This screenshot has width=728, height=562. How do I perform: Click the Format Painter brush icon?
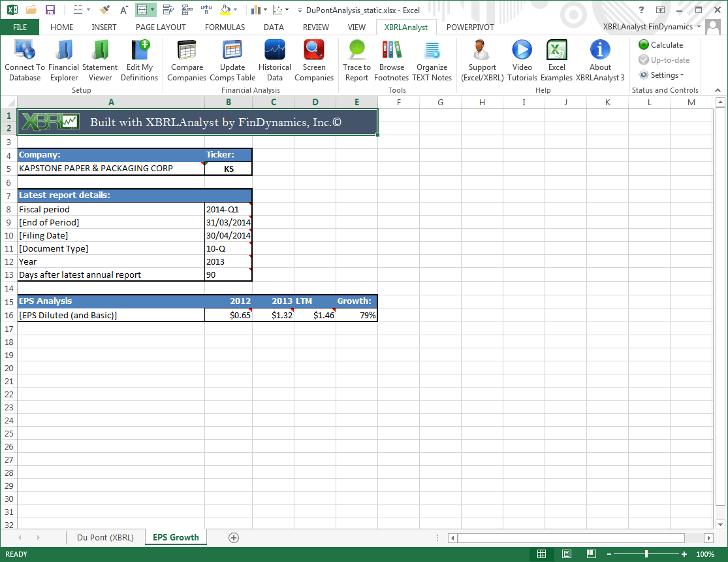pyautogui.click(x=105, y=10)
